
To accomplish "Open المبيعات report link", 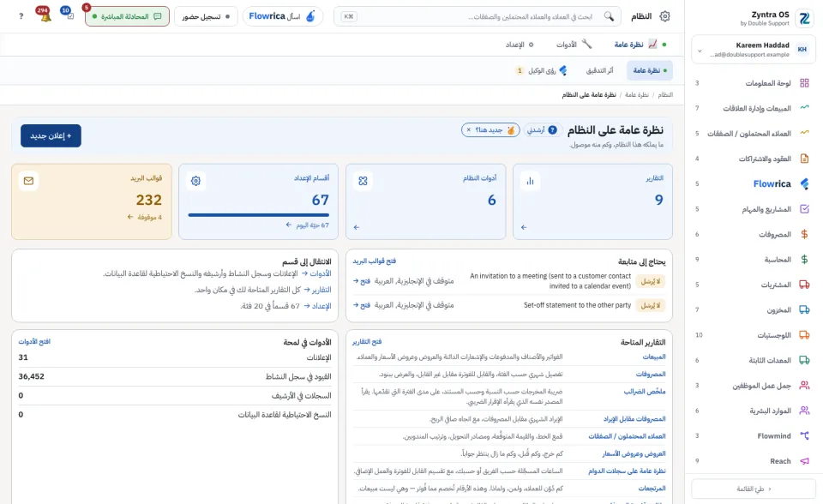I will [654, 357].
